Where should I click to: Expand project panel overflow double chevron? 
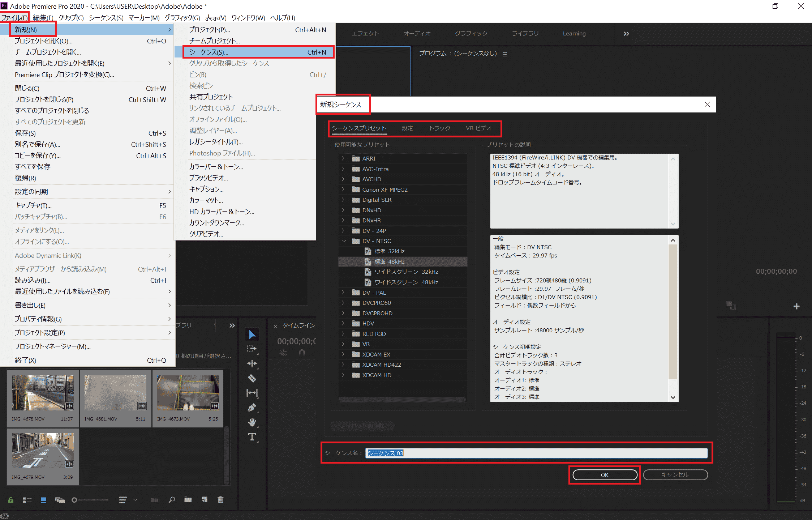click(x=232, y=325)
